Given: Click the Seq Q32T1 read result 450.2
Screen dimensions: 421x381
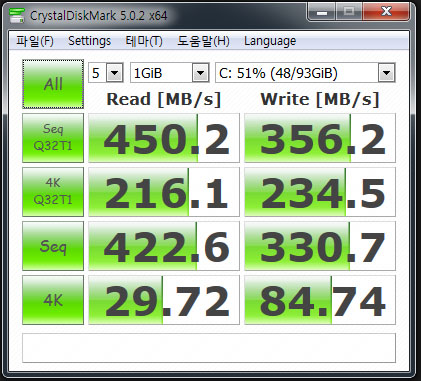Looking at the screenshot, I should (x=164, y=138).
